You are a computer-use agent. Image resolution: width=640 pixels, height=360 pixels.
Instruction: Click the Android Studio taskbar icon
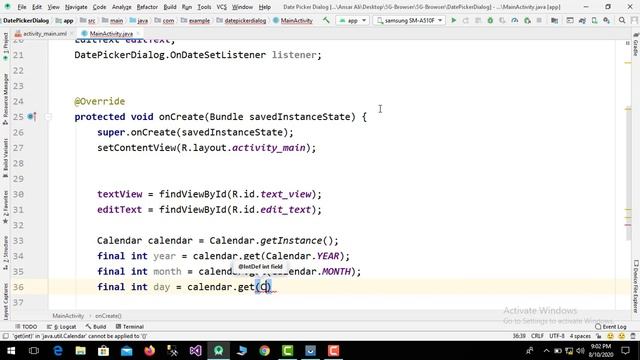click(218, 351)
